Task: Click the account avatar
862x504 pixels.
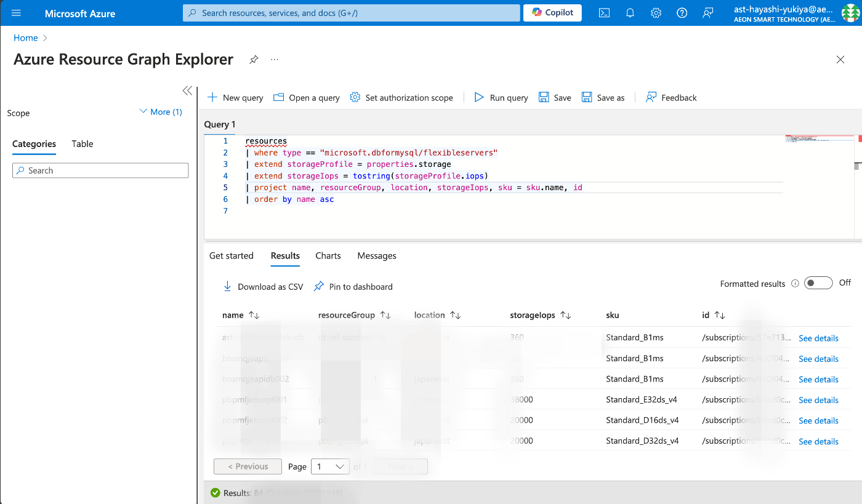Action: [x=850, y=13]
